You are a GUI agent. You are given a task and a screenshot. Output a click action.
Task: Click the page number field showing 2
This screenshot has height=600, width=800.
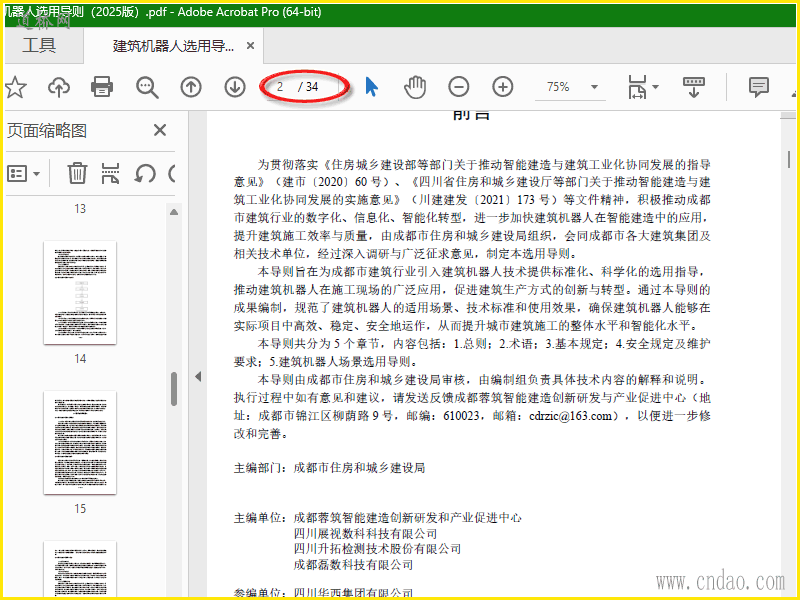coord(282,87)
